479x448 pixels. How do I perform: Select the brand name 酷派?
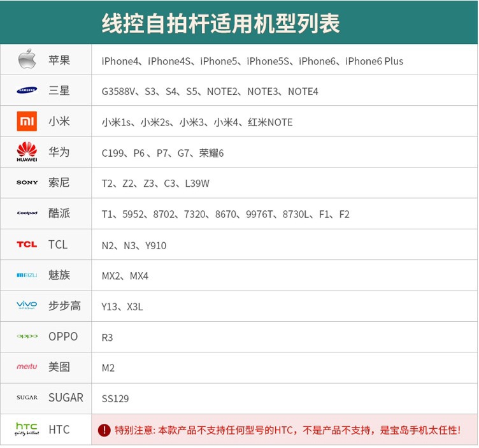click(x=59, y=213)
